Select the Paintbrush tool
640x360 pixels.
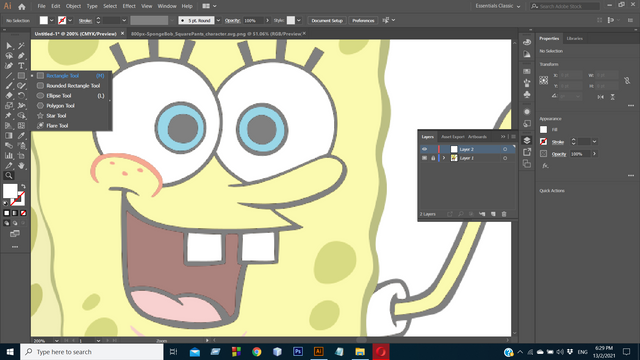9,86
